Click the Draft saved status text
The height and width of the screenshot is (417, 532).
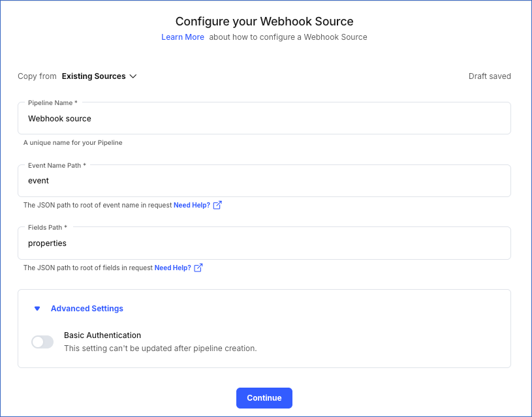pos(490,76)
